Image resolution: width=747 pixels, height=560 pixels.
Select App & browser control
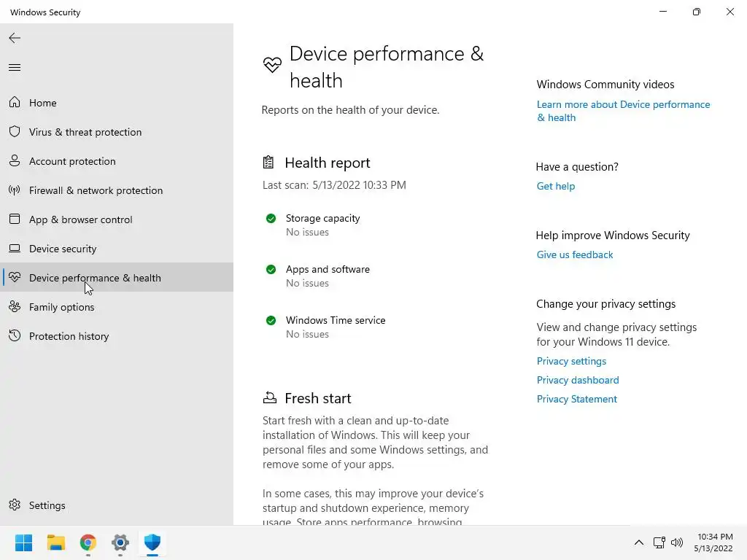pyautogui.click(x=117, y=219)
